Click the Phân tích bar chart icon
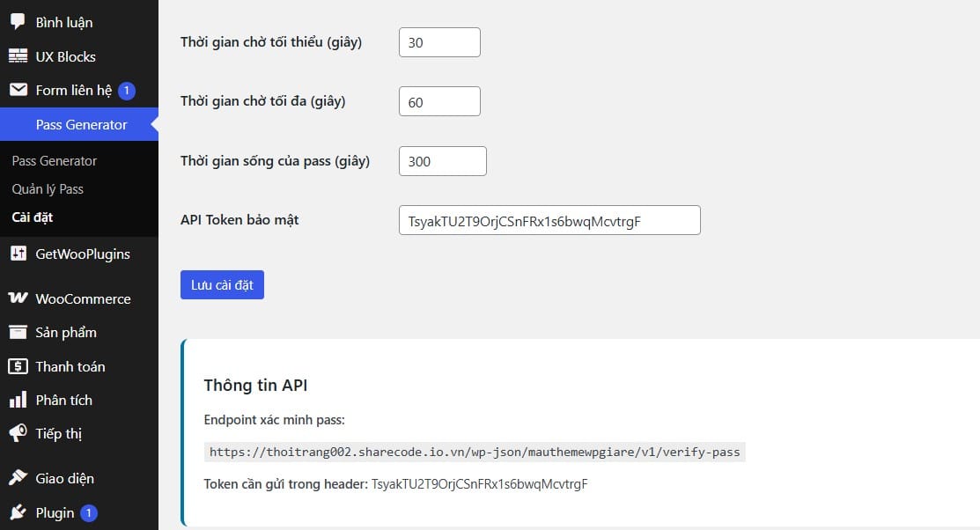This screenshot has height=530, width=980. 18,401
